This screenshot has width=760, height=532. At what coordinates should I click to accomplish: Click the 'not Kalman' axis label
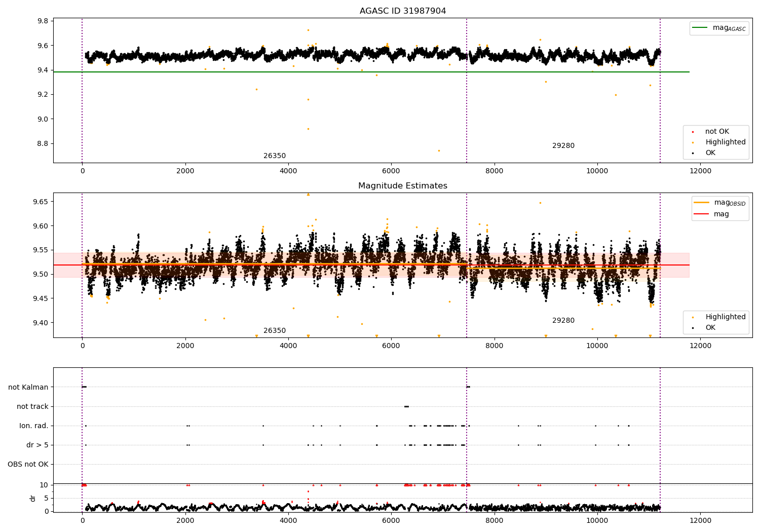click(x=28, y=388)
